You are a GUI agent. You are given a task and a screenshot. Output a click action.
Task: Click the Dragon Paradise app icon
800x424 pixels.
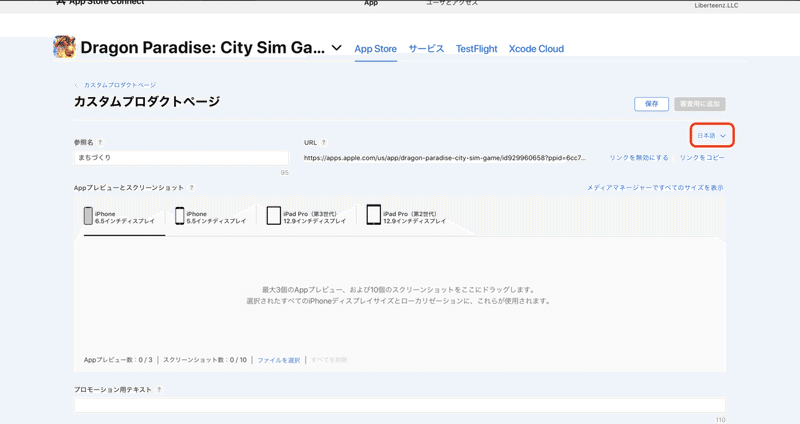tap(64, 47)
